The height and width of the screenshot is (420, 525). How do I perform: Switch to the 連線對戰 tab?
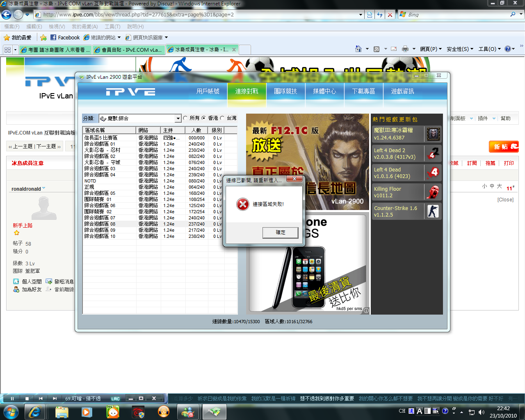(247, 91)
